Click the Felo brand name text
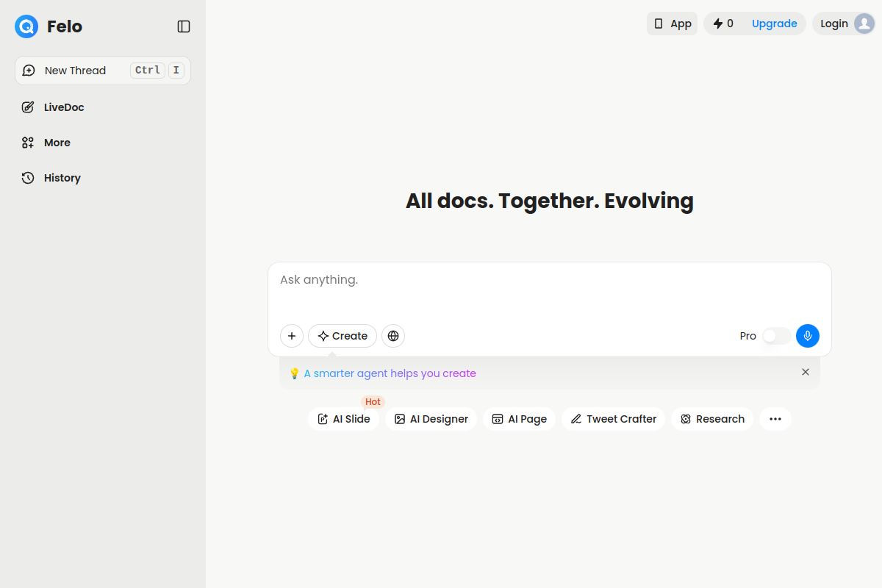The width and height of the screenshot is (882, 588). [x=65, y=26]
